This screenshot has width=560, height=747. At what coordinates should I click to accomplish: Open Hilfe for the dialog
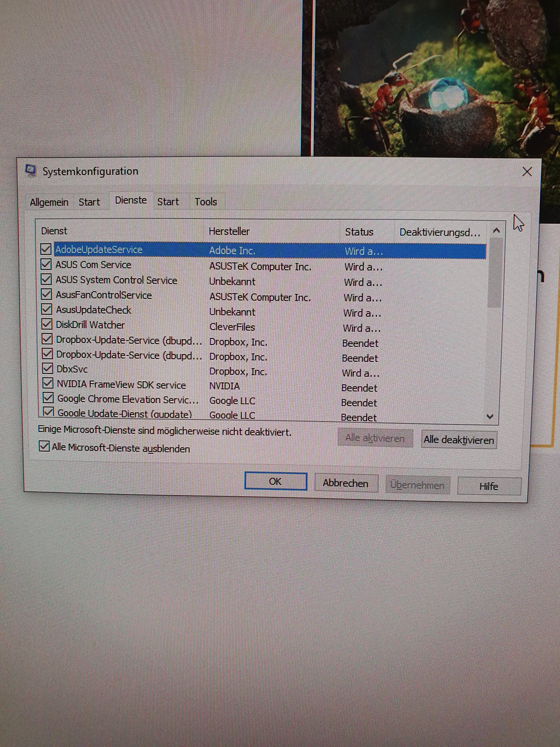click(489, 486)
